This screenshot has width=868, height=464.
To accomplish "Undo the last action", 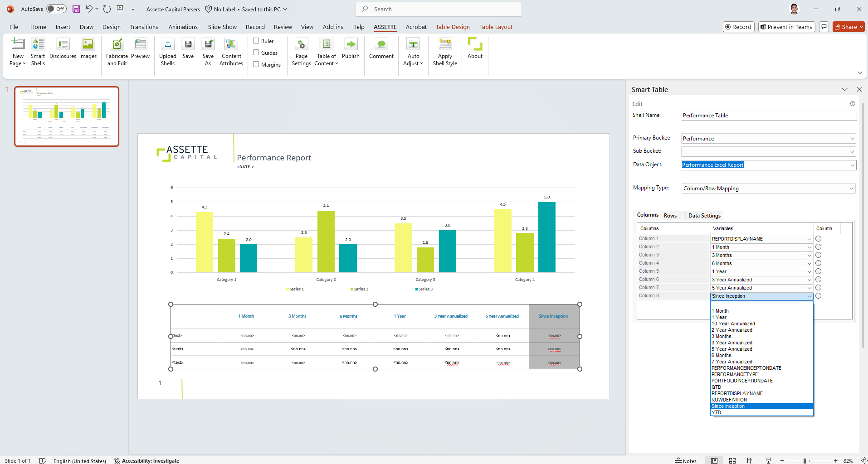I will (x=89, y=9).
